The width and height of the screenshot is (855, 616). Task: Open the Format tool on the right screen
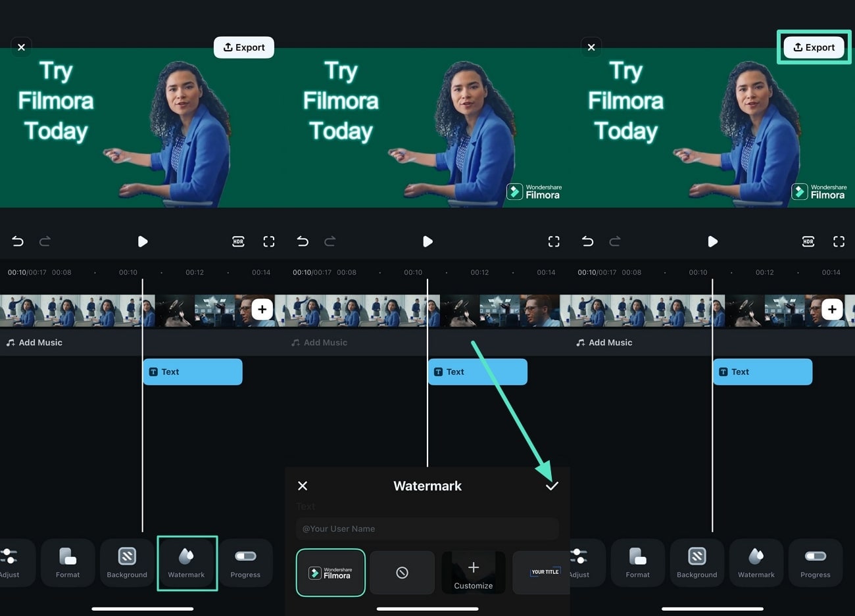click(x=638, y=563)
